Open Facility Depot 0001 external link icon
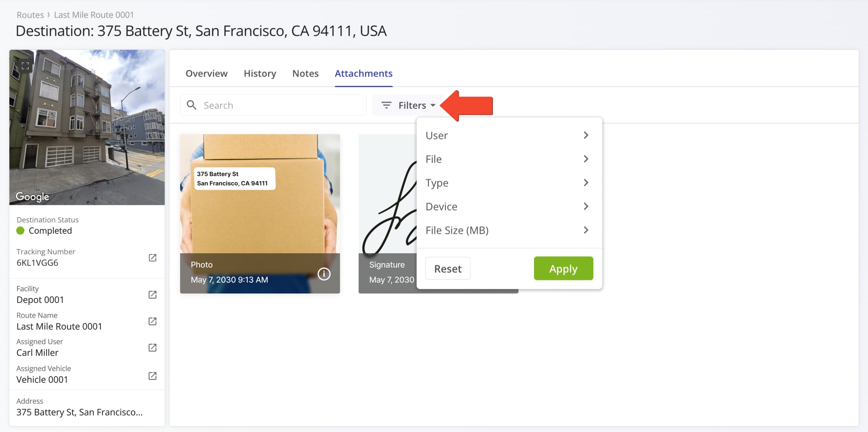Image resolution: width=868 pixels, height=432 pixels. pos(153,295)
